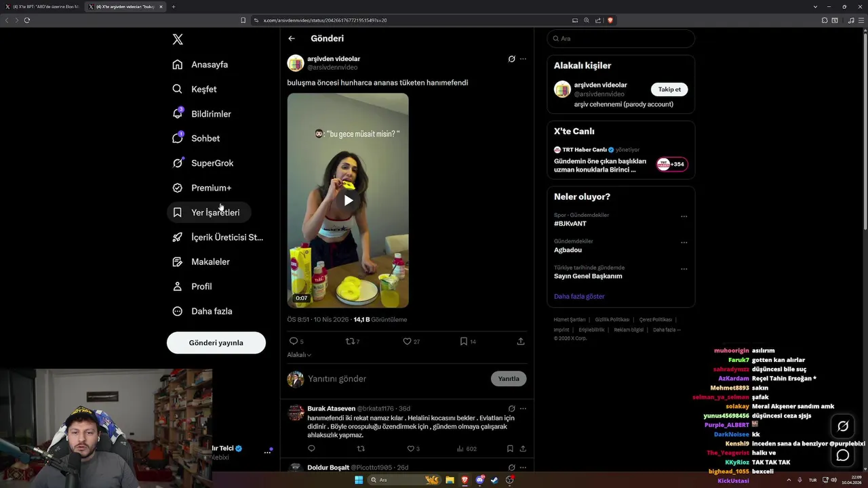The width and height of the screenshot is (868, 488).
Task: Open Steam from the taskbar
Action: pyautogui.click(x=494, y=480)
